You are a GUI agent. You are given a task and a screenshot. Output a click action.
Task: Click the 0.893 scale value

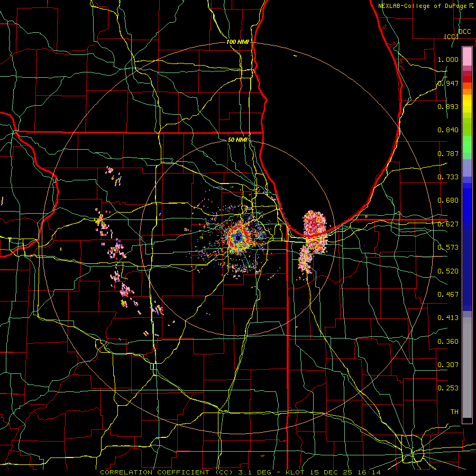click(448, 106)
